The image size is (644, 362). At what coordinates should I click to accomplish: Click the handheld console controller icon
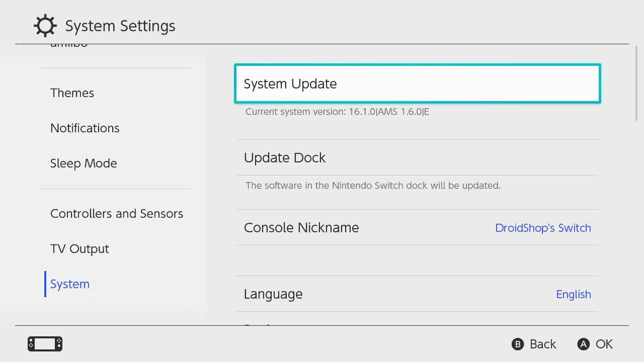click(45, 344)
